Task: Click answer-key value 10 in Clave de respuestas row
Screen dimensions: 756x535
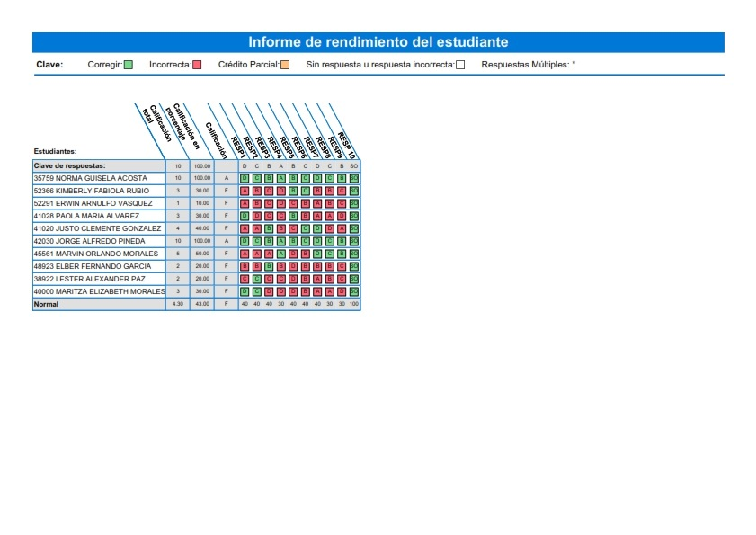Action: (x=178, y=166)
